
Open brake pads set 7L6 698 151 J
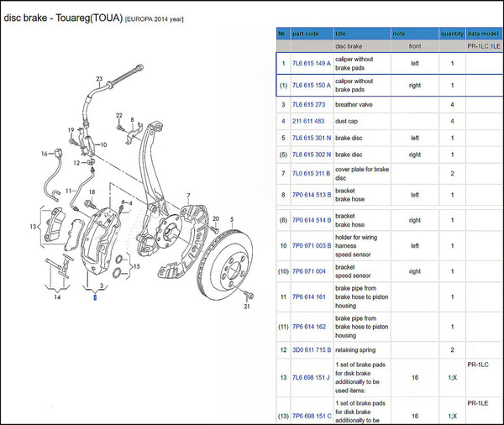coord(311,379)
